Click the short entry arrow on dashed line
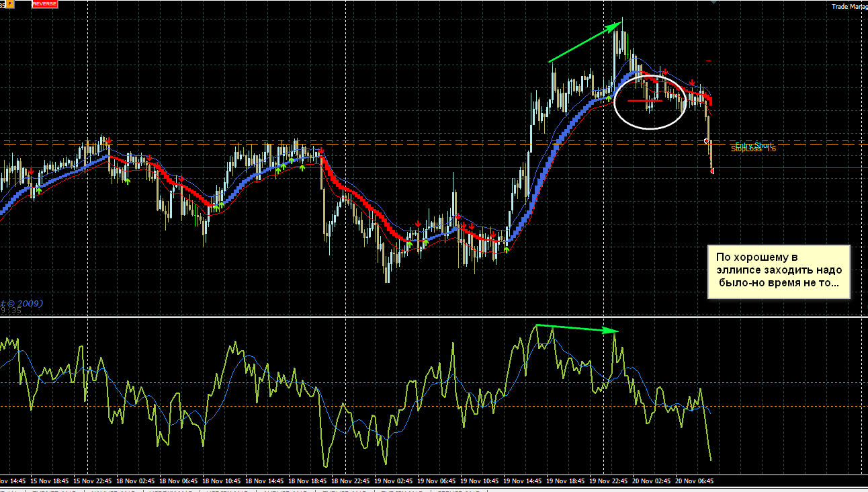Viewport: 868px width, 492px height. [706, 140]
